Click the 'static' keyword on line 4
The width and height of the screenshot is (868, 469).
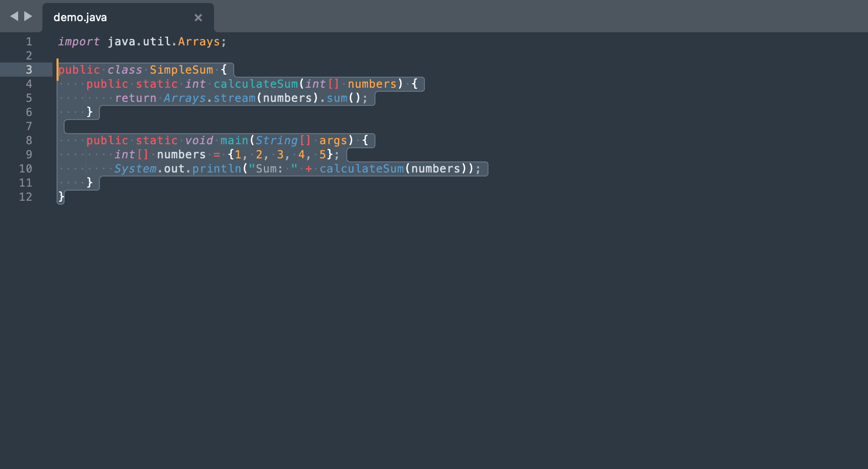[156, 84]
